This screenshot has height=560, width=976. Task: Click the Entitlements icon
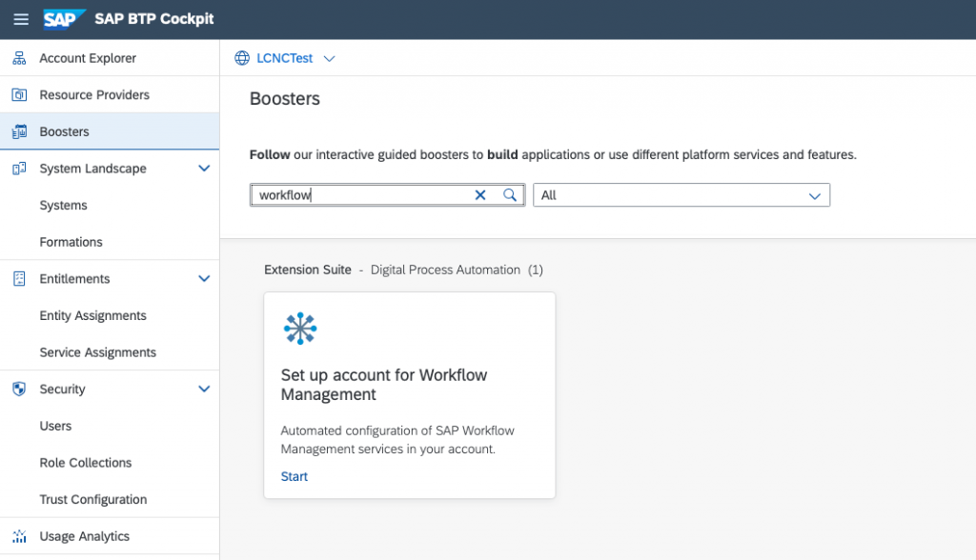pyautogui.click(x=19, y=279)
